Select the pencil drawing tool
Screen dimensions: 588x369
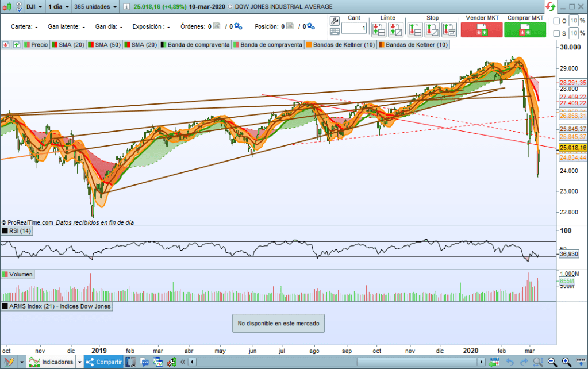(8, 362)
